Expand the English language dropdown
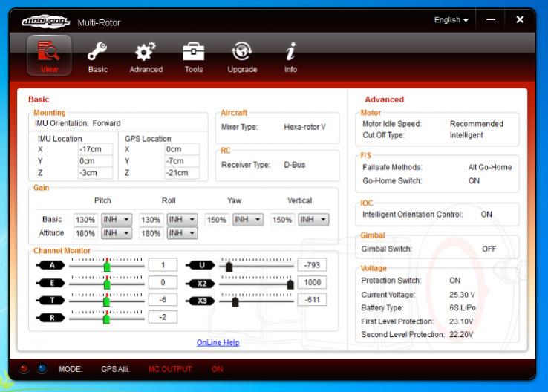548x392 pixels. pos(451,19)
